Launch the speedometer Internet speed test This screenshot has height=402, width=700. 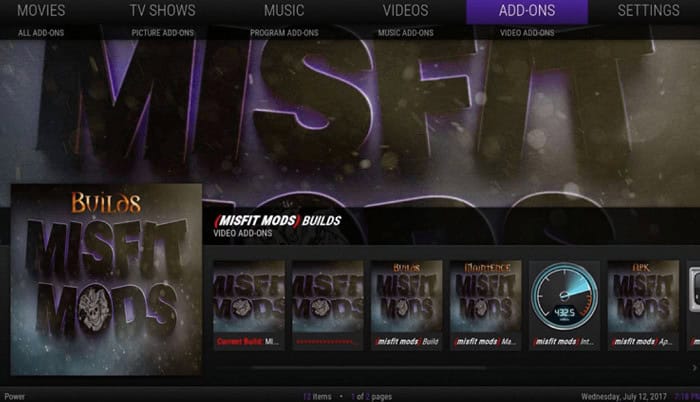tap(564, 305)
